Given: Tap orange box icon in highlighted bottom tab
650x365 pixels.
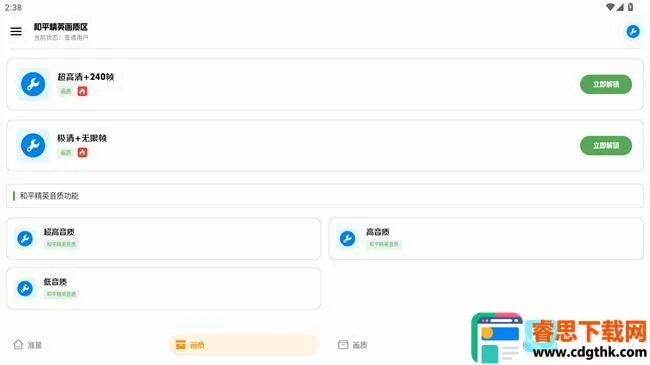Looking at the screenshot, I should click(x=181, y=345).
